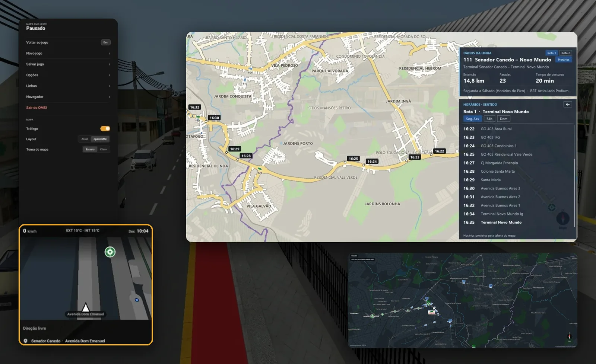This screenshot has height=364, width=596.
Task: Select the GO 403 Area Rural schedule row
Action: point(517,129)
